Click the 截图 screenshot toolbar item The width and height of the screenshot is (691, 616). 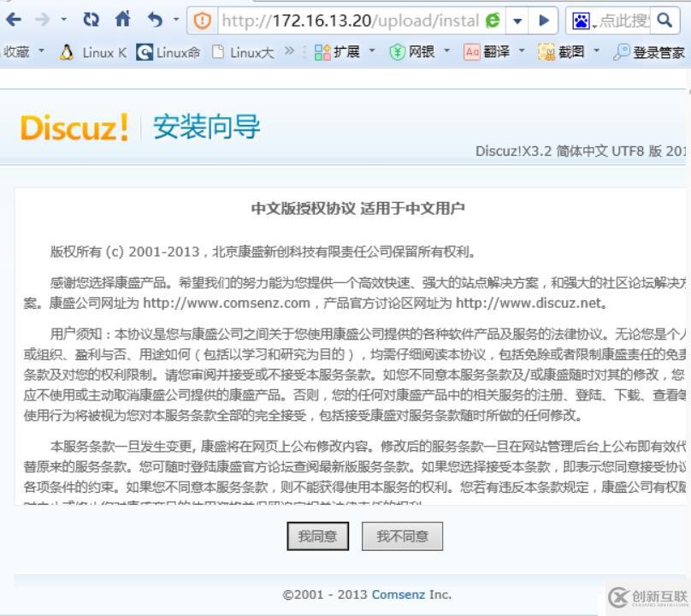click(561, 52)
